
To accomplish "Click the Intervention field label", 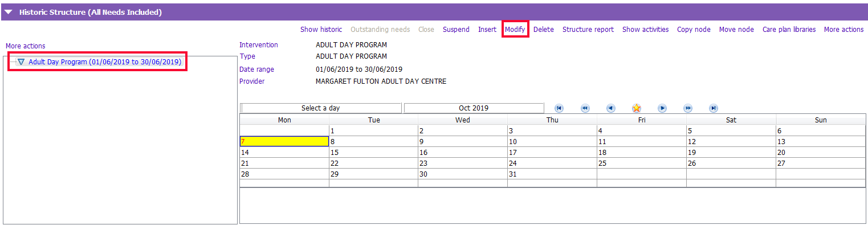I will (259, 45).
